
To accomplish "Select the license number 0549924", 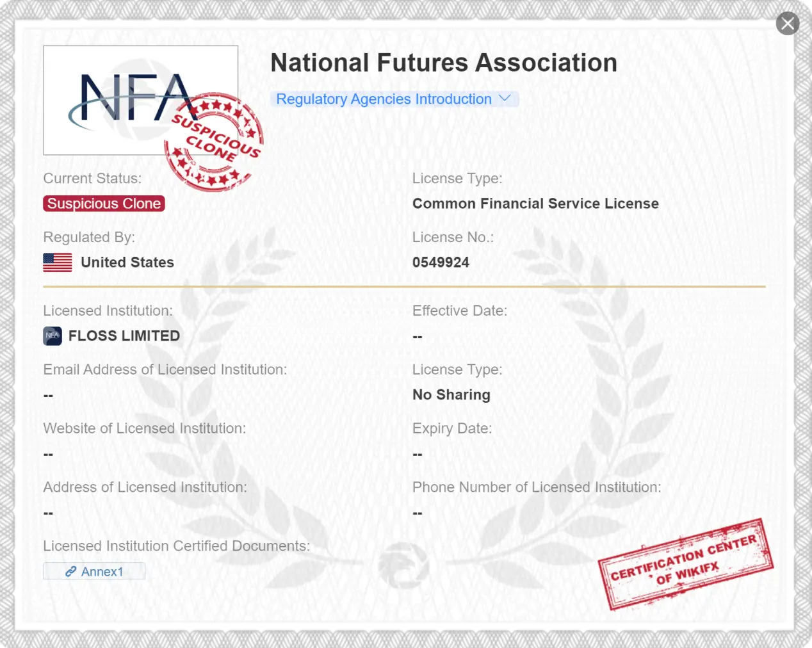I will tap(441, 263).
